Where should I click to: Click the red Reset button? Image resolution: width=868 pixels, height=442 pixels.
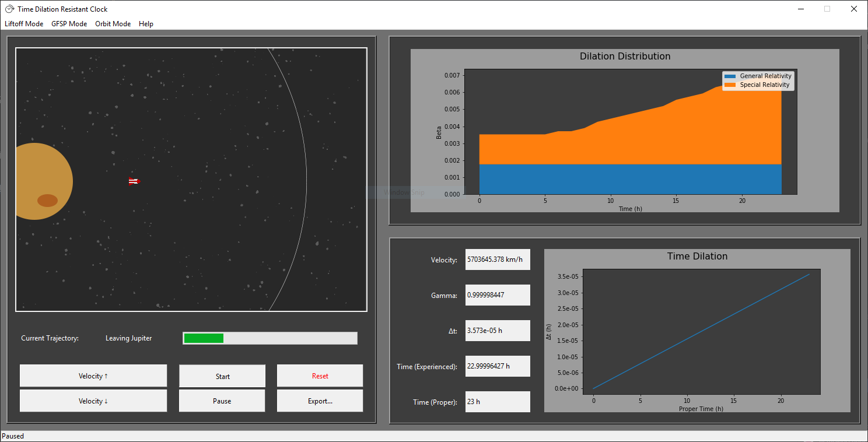click(x=320, y=376)
